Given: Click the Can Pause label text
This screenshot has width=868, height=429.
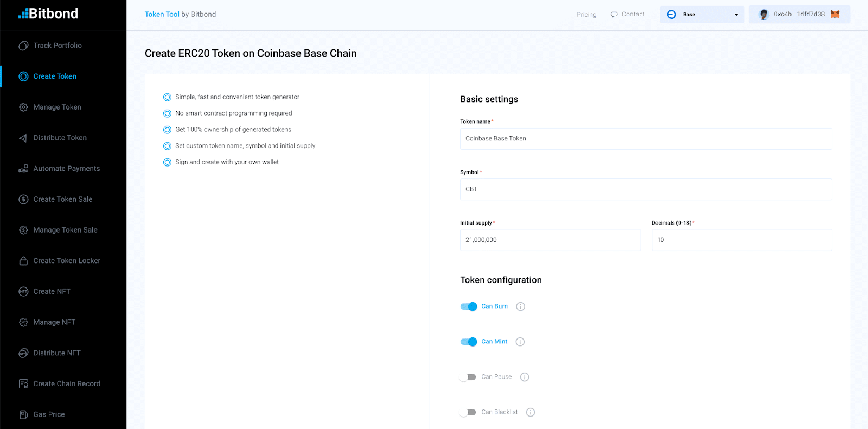Looking at the screenshot, I should [x=496, y=377].
